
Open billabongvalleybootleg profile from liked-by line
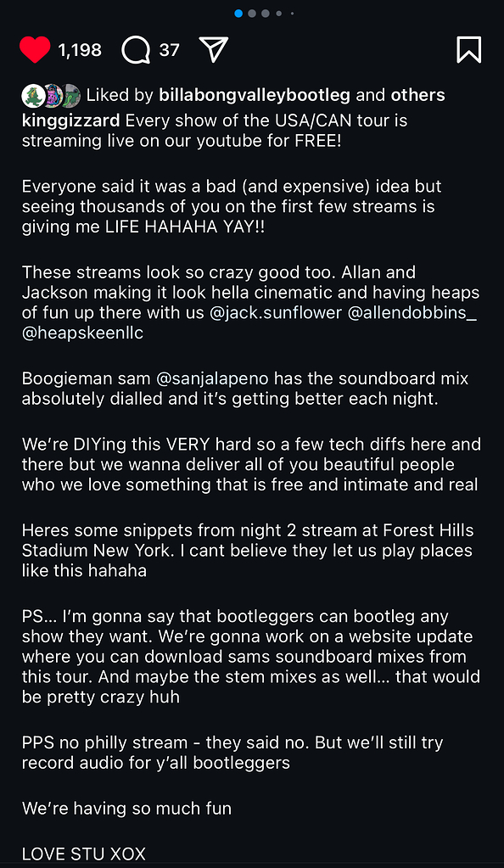[x=255, y=95]
